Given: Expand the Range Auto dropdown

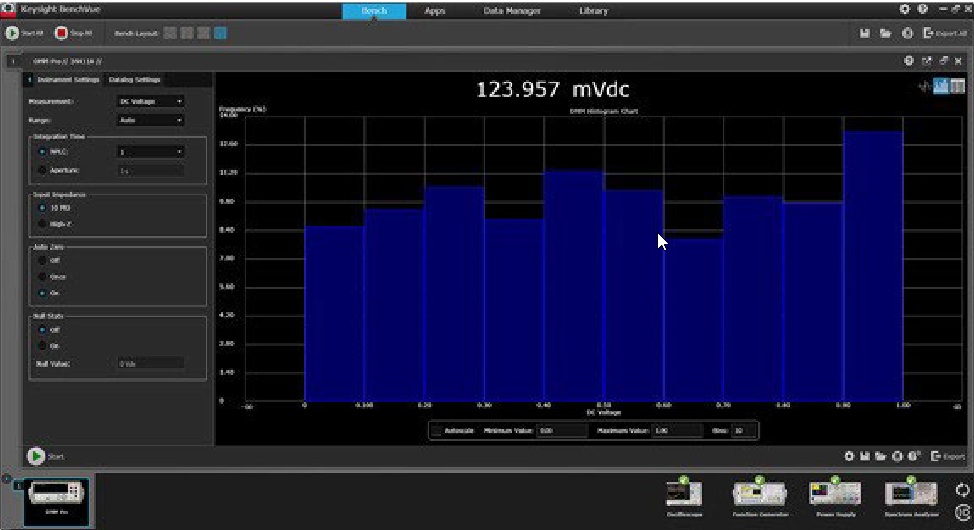Looking at the screenshot, I should pyautogui.click(x=150, y=120).
